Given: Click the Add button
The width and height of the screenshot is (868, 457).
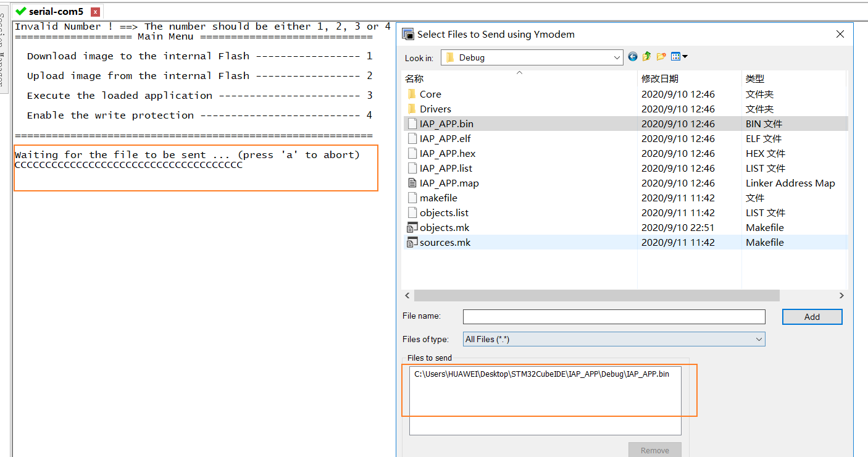Looking at the screenshot, I should 812,316.
